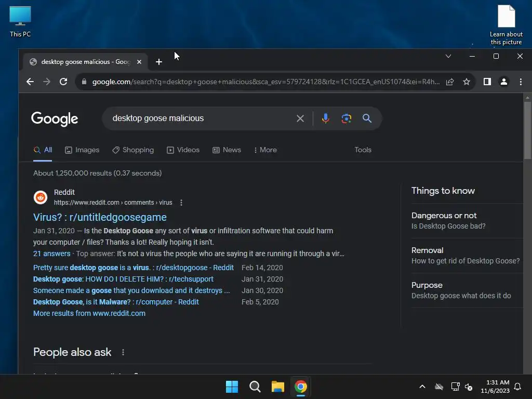Open Windows taskbar Search
Image resolution: width=532 pixels, height=399 pixels.
[255, 387]
